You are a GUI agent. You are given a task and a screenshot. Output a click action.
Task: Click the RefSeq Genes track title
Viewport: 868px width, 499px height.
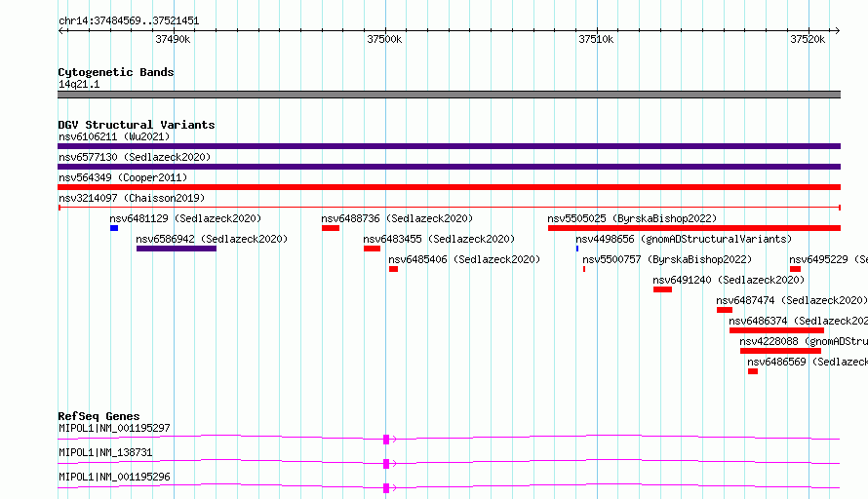[x=99, y=416]
